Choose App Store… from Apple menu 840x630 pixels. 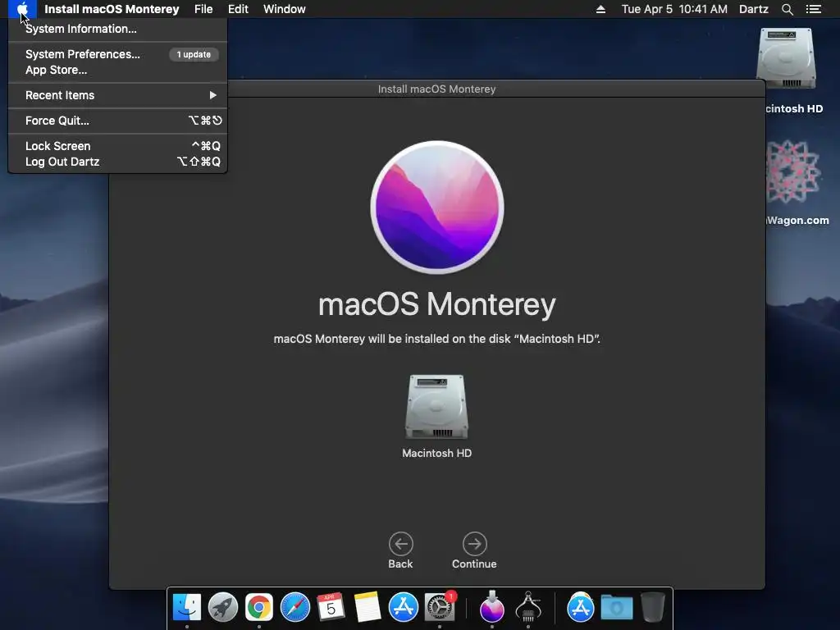tap(118, 70)
